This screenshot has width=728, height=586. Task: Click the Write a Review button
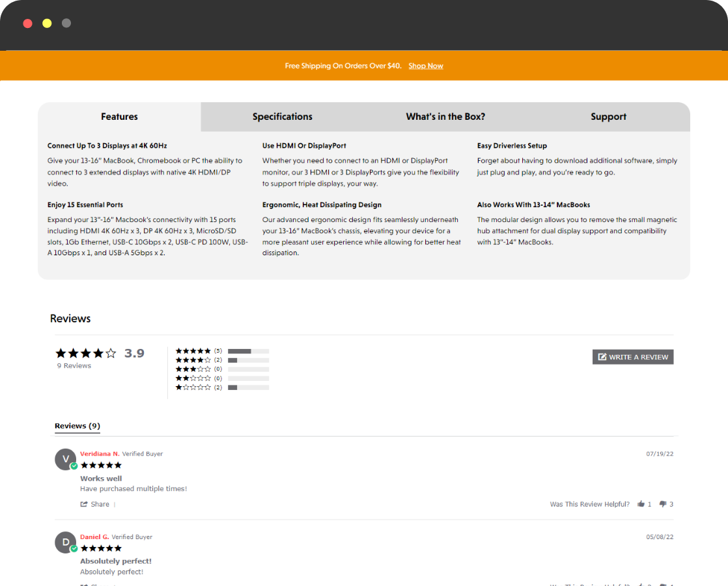click(x=633, y=357)
